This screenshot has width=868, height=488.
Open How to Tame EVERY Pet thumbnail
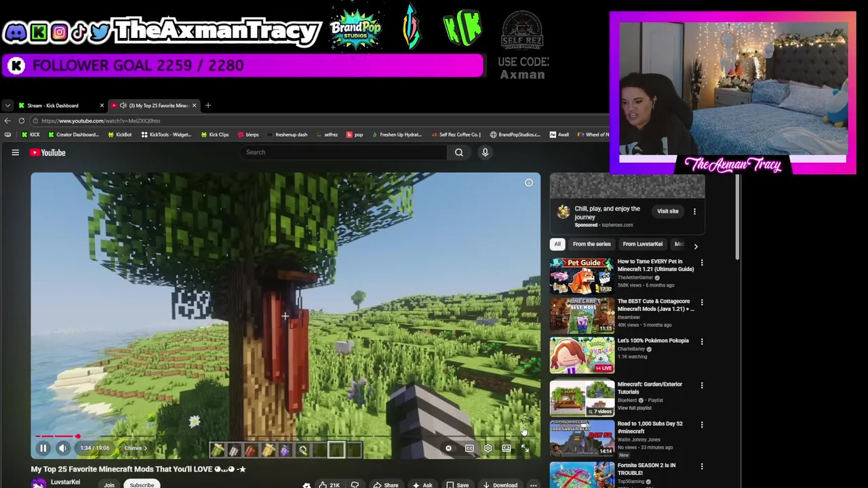pos(582,275)
